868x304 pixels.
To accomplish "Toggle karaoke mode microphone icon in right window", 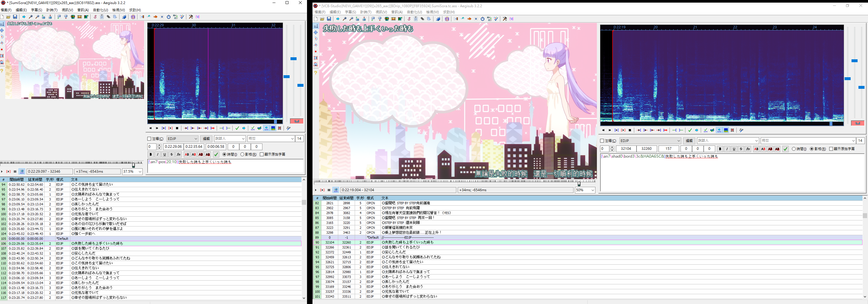I will point(741,130).
